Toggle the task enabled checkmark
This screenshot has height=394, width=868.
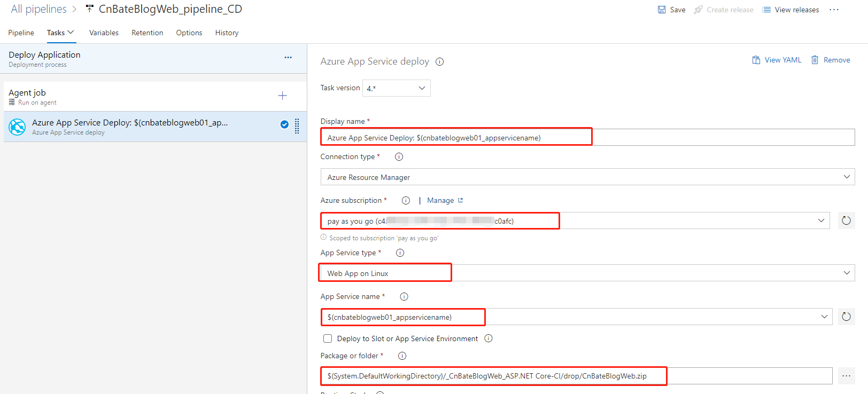tap(284, 124)
